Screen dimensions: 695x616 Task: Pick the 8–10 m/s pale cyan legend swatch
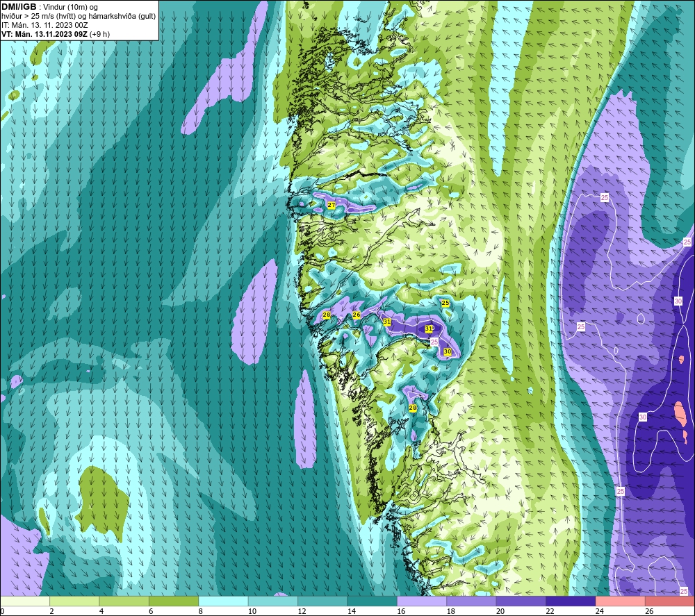click(x=223, y=601)
